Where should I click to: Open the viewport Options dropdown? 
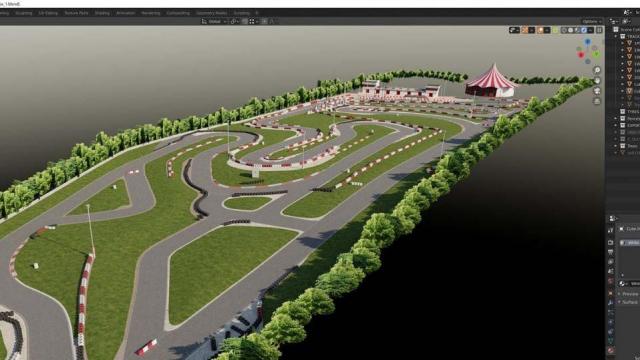pos(591,22)
